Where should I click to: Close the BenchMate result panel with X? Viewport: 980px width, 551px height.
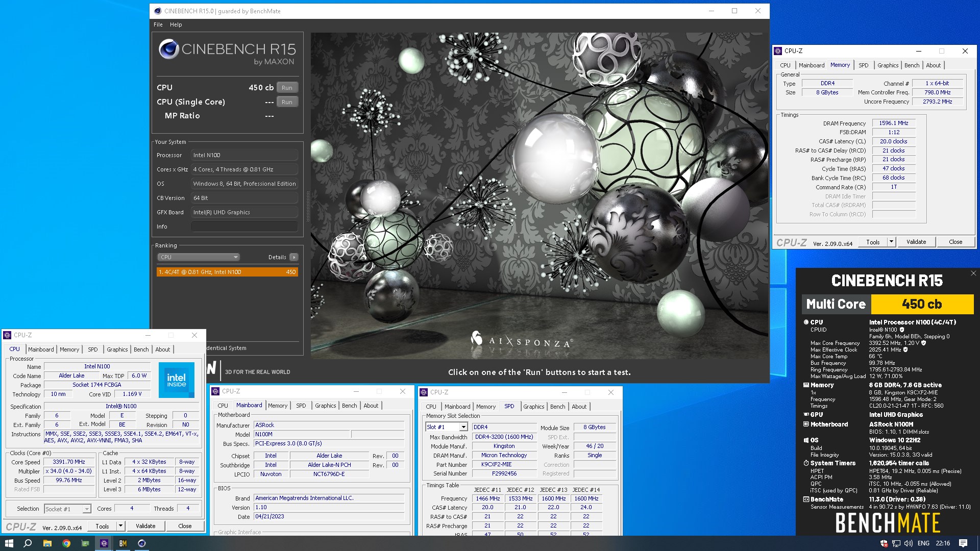pyautogui.click(x=973, y=273)
